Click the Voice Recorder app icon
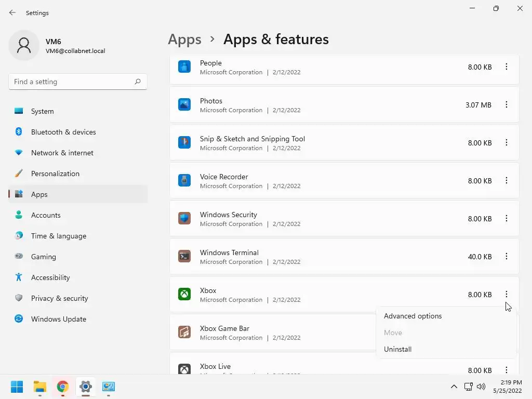The height and width of the screenshot is (399, 532). coord(184,180)
